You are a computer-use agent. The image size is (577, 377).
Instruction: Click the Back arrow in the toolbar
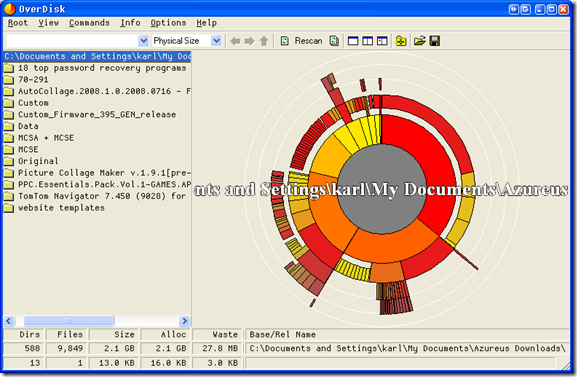coord(235,41)
